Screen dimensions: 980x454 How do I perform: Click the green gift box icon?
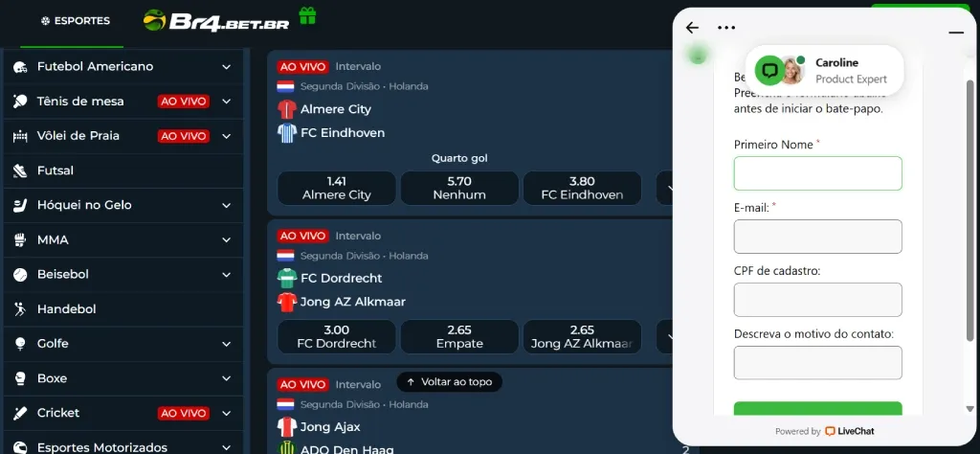click(307, 16)
